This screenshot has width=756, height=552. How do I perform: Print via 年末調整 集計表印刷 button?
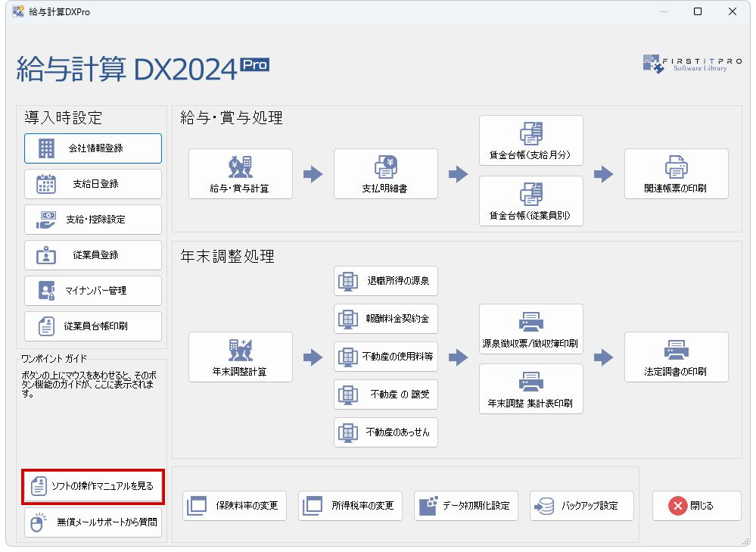click(530, 389)
